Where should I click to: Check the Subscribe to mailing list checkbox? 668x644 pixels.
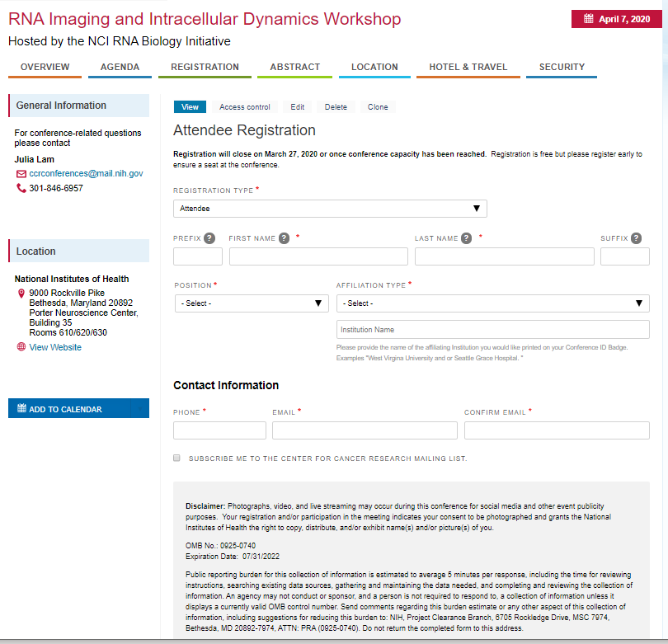click(176, 458)
